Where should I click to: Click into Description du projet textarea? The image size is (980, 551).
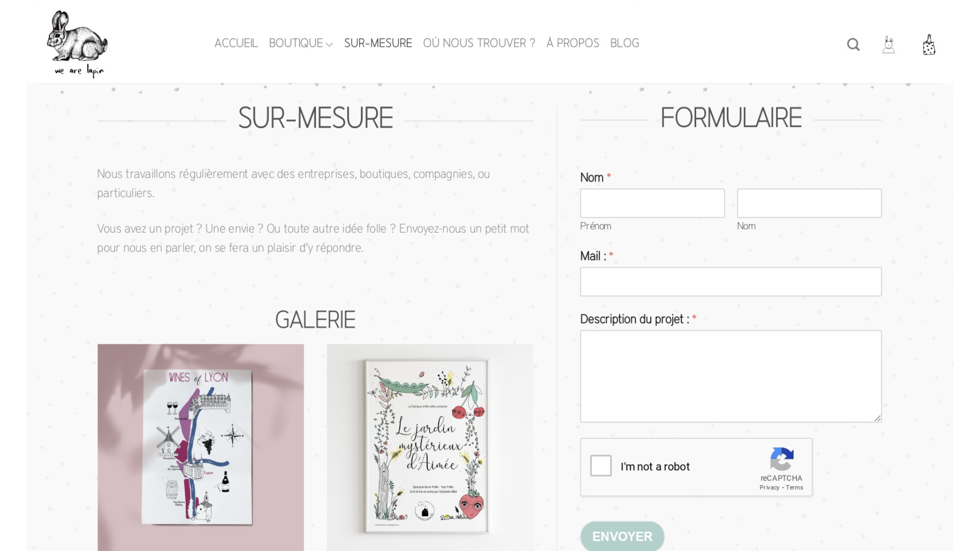tap(730, 377)
